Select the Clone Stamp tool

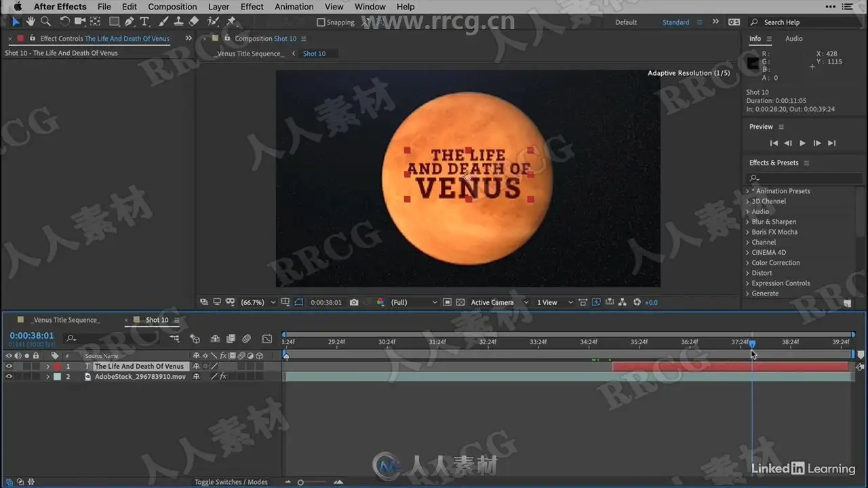tap(178, 22)
